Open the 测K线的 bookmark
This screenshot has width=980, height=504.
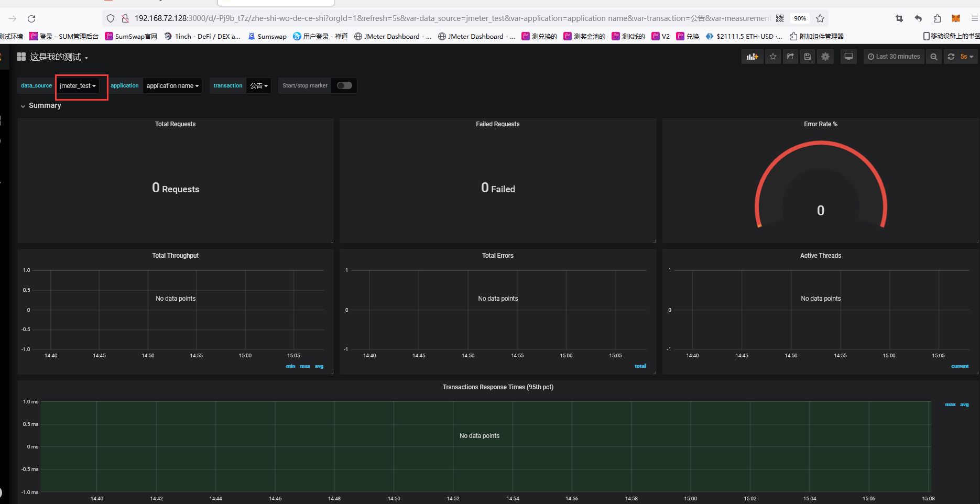(628, 36)
